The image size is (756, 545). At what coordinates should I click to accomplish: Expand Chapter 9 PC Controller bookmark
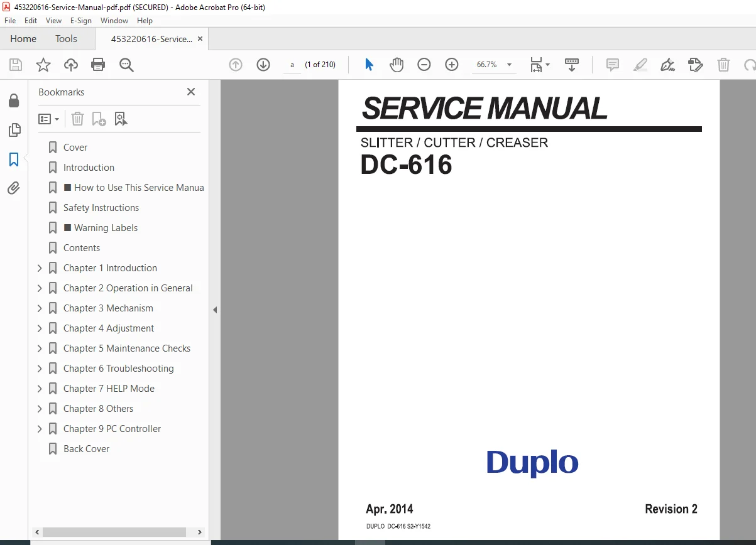pyautogui.click(x=40, y=429)
